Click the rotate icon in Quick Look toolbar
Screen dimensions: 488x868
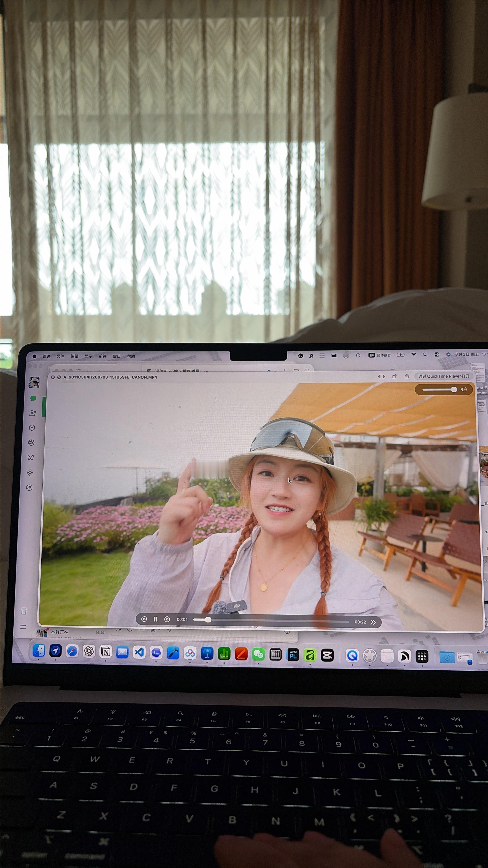pos(394,376)
